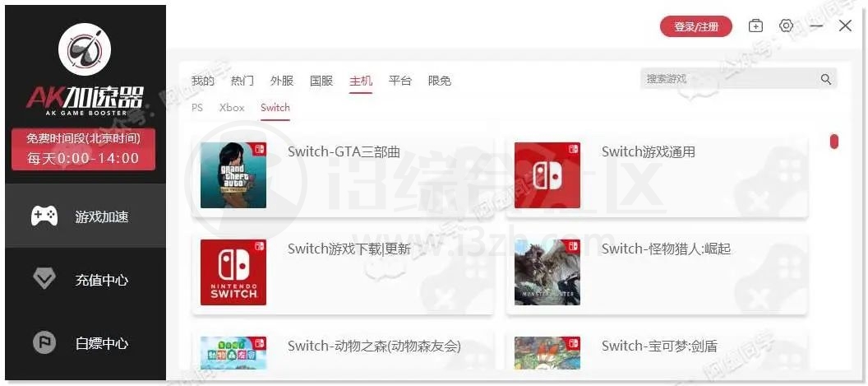Click the diamond icon beside 充值中心
This screenshot has width=868, height=386.
[x=44, y=280]
